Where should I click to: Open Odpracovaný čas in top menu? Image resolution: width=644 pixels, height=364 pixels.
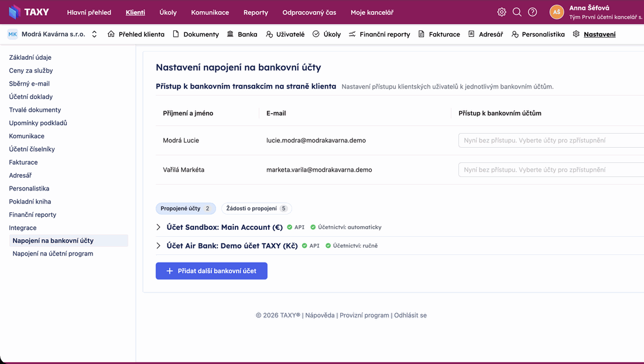click(309, 12)
